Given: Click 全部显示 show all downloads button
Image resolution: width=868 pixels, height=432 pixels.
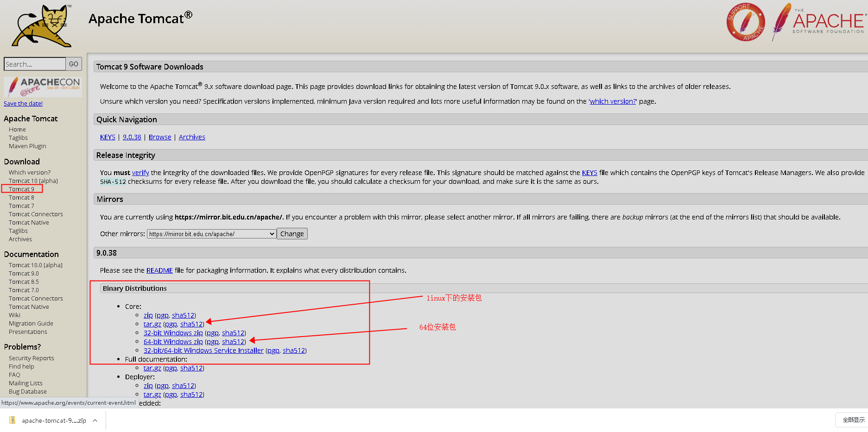Looking at the screenshot, I should point(853,420).
